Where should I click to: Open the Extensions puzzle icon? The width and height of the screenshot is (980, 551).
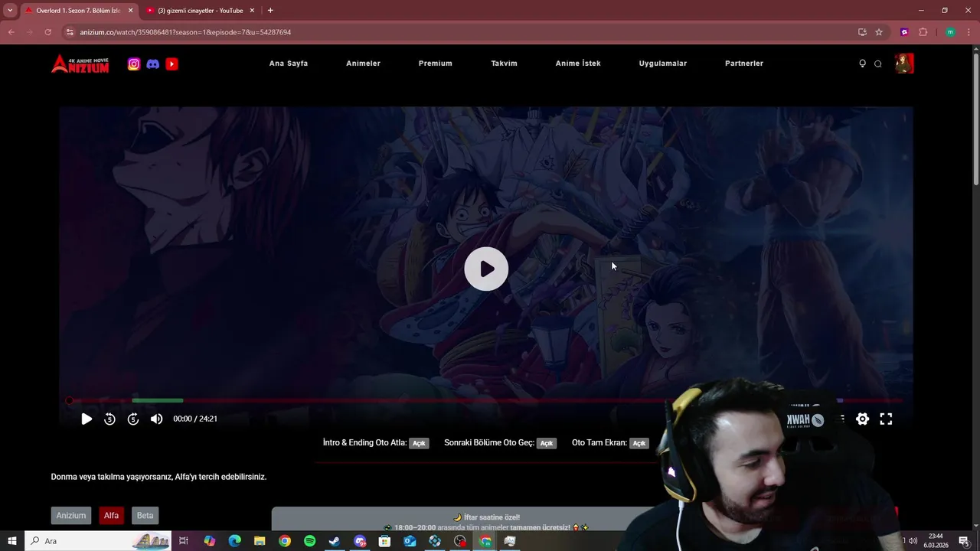coord(923,32)
